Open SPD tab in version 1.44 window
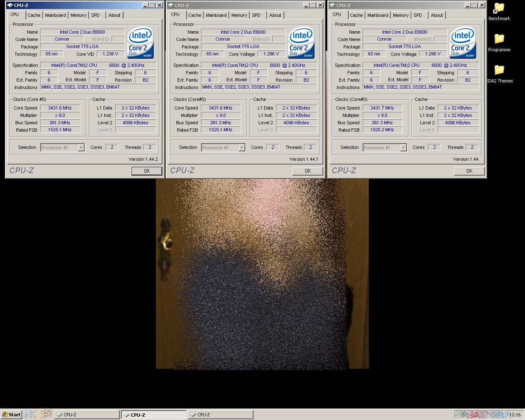 [x=418, y=15]
